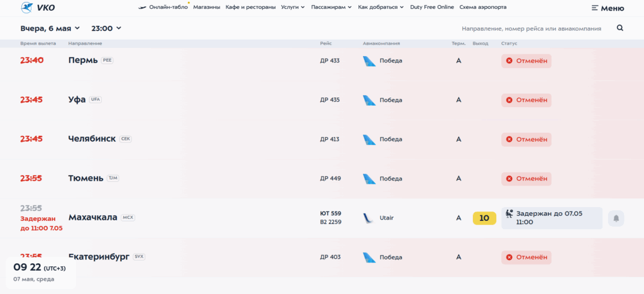The width and height of the screenshot is (644, 294).
Task: Click the MCX airport code badge
Action: point(128,218)
